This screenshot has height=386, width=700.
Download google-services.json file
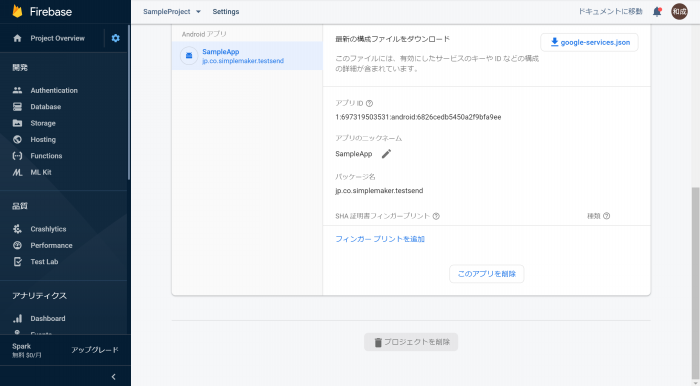coord(589,42)
